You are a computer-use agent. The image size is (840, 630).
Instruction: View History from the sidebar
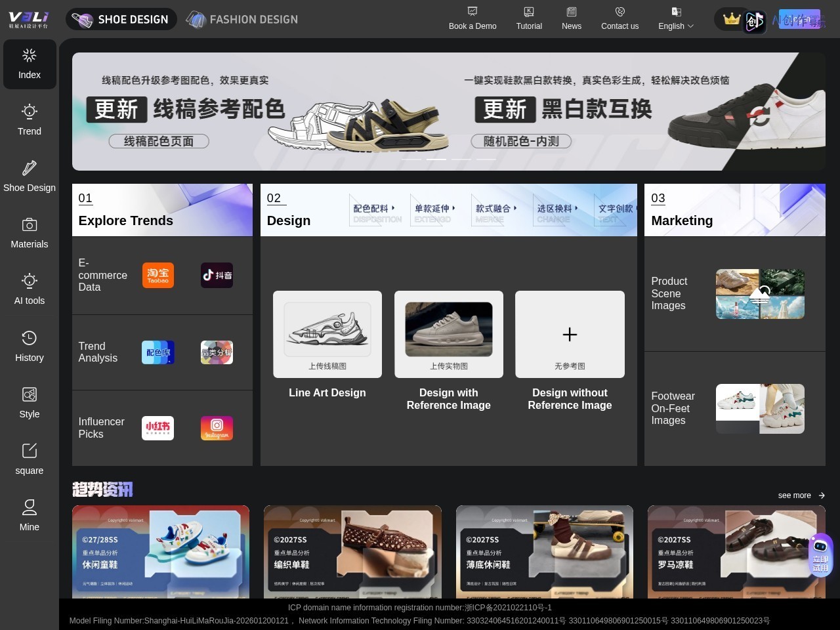click(30, 347)
